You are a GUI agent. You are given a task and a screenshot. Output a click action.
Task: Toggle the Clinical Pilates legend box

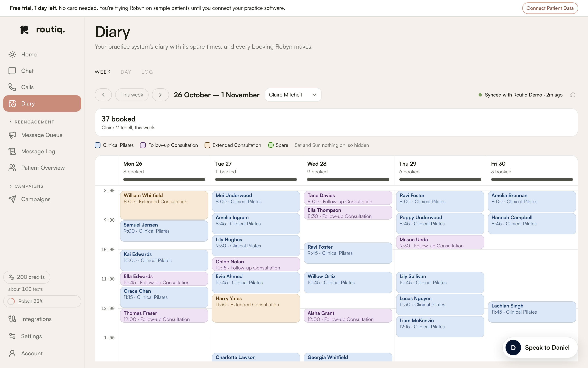pos(97,145)
